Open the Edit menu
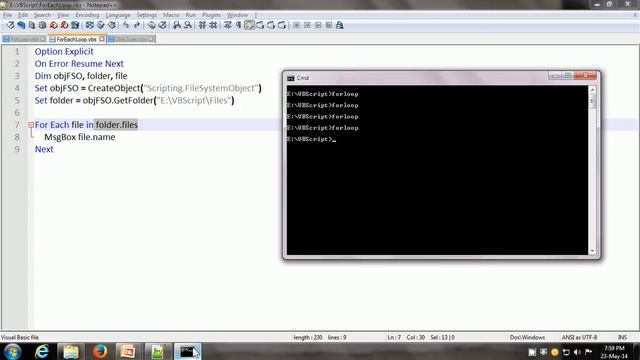 tap(23, 15)
